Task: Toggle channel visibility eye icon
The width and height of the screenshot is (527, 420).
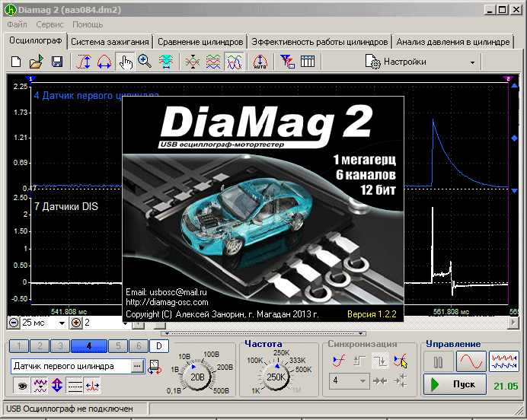Action: pyautogui.click(x=22, y=386)
